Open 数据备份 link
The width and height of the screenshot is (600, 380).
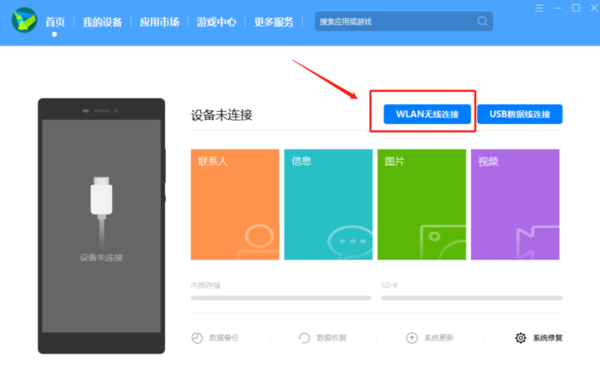coord(224,338)
